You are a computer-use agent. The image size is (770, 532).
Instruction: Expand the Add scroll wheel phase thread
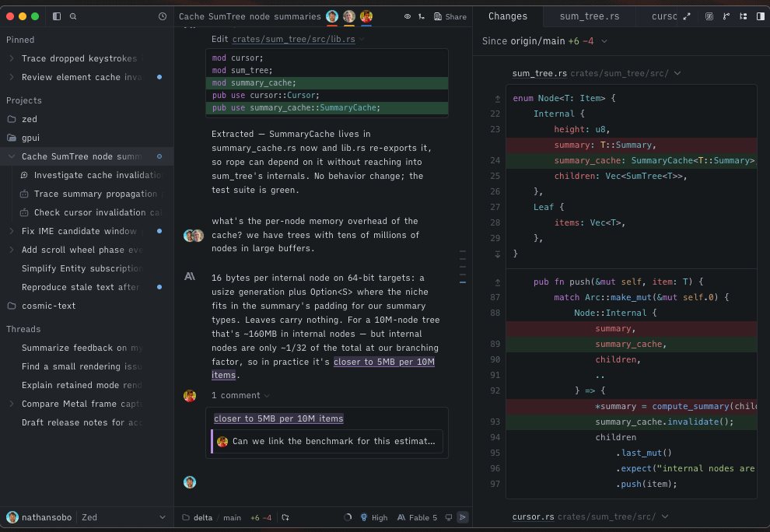(x=12, y=250)
